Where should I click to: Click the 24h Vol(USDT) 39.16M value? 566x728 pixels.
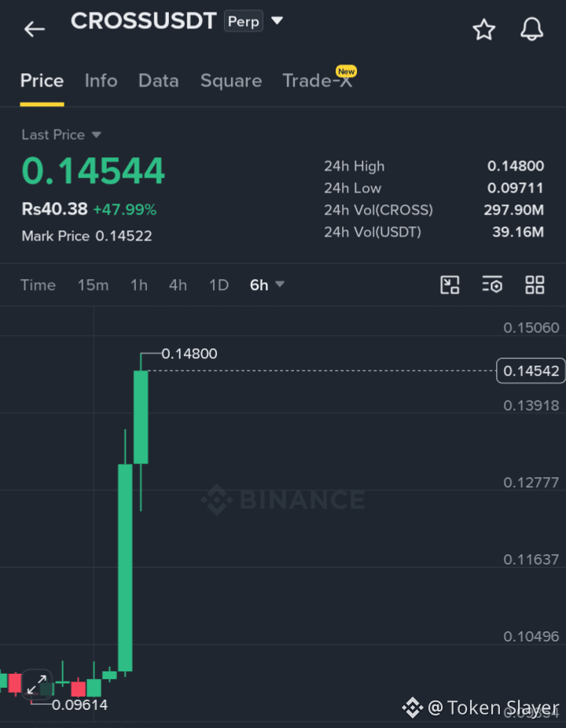[x=518, y=232]
